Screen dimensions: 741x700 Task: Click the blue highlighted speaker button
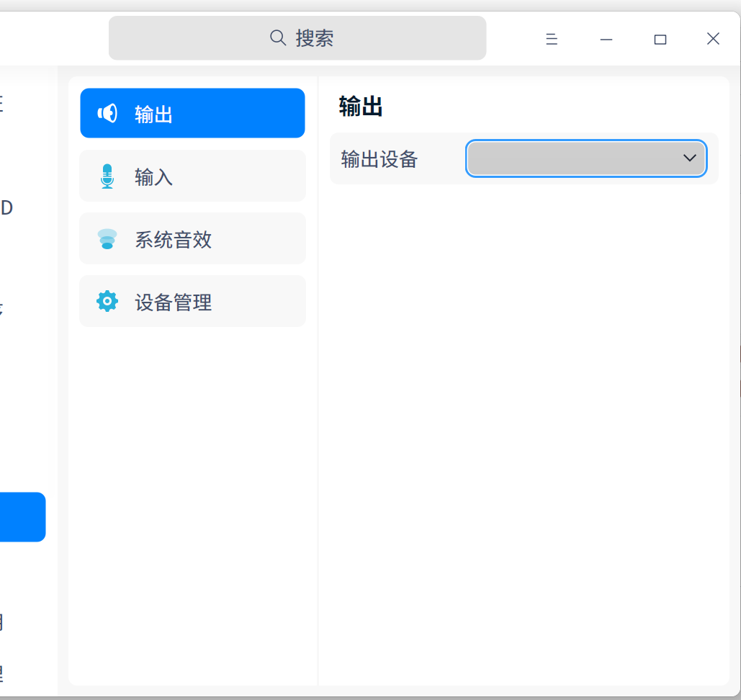192,112
